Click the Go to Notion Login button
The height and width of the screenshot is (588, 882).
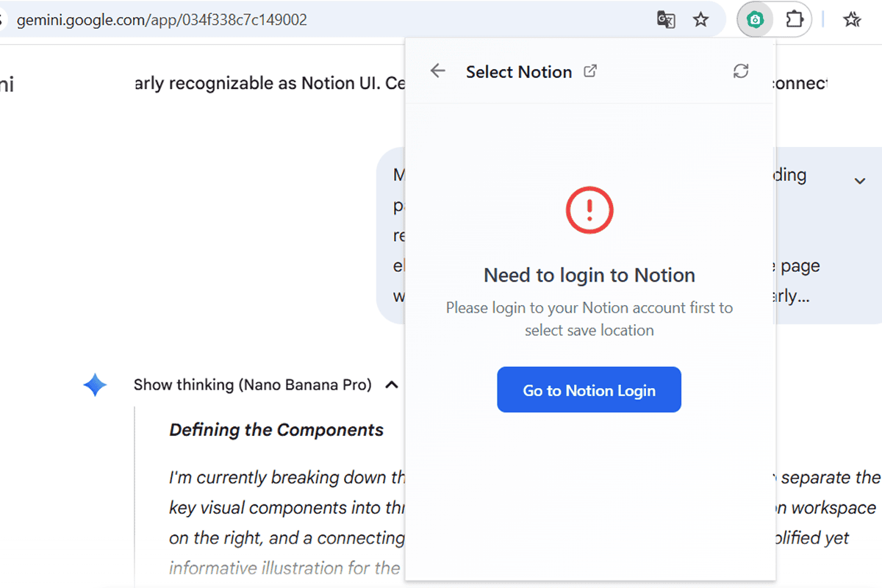[x=589, y=390]
